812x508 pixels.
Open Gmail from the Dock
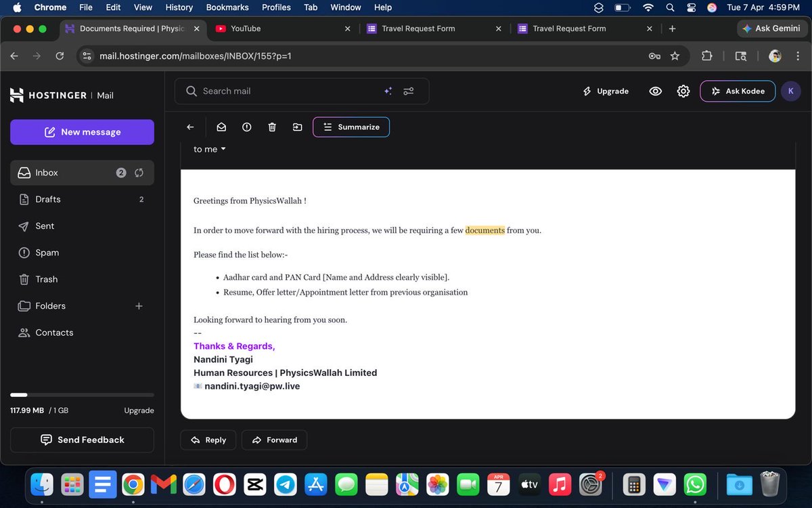164,484
